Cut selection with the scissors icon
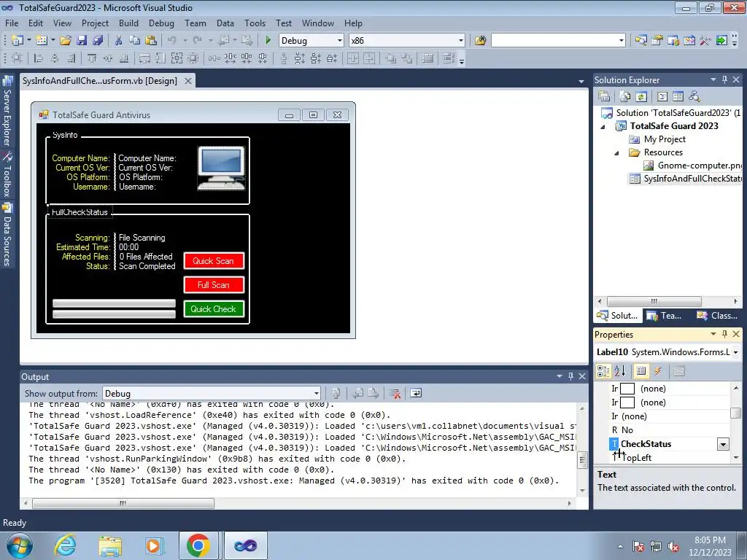The width and height of the screenshot is (747, 560). (x=119, y=41)
